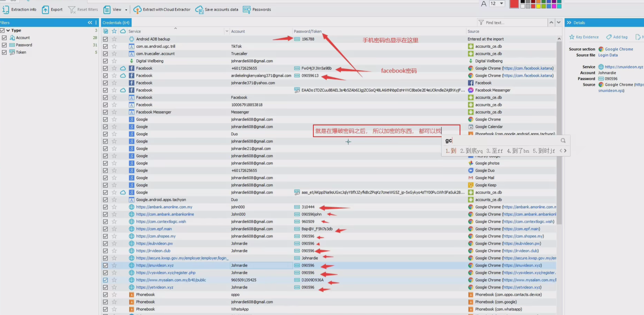Click the IME search magnifier icon
644x315 pixels.
563,141
